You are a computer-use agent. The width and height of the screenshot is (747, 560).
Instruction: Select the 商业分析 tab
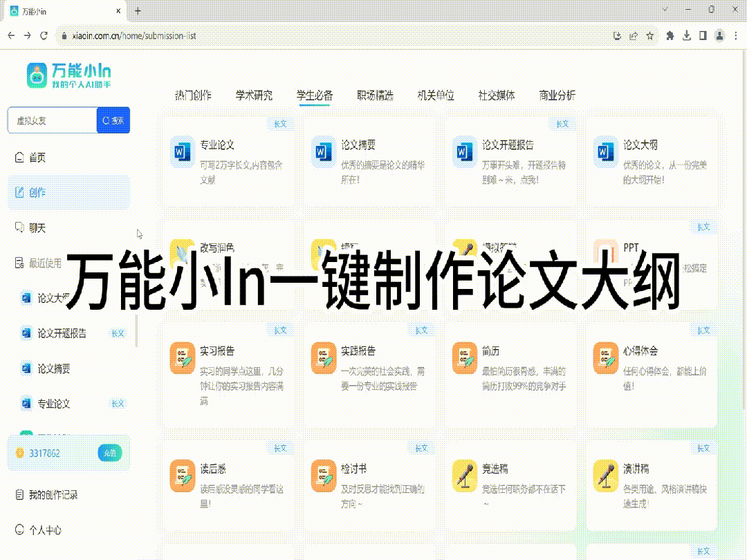pyautogui.click(x=557, y=95)
